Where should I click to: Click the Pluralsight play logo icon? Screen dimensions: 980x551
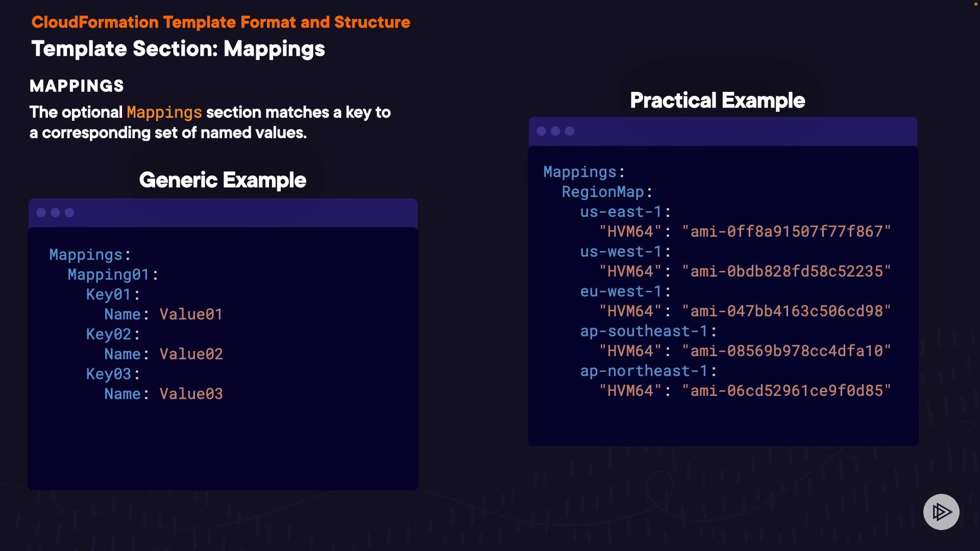click(941, 512)
